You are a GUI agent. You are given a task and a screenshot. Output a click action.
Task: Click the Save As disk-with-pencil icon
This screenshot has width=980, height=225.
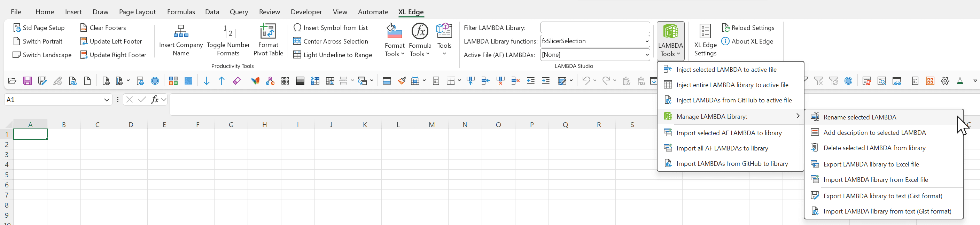tap(42, 81)
